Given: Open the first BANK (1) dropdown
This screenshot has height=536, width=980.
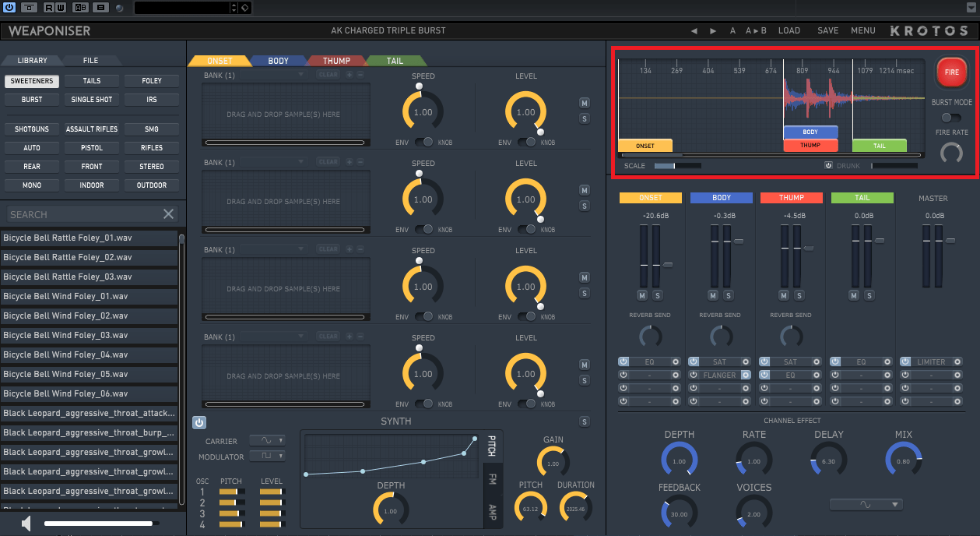Looking at the screenshot, I should [x=272, y=75].
